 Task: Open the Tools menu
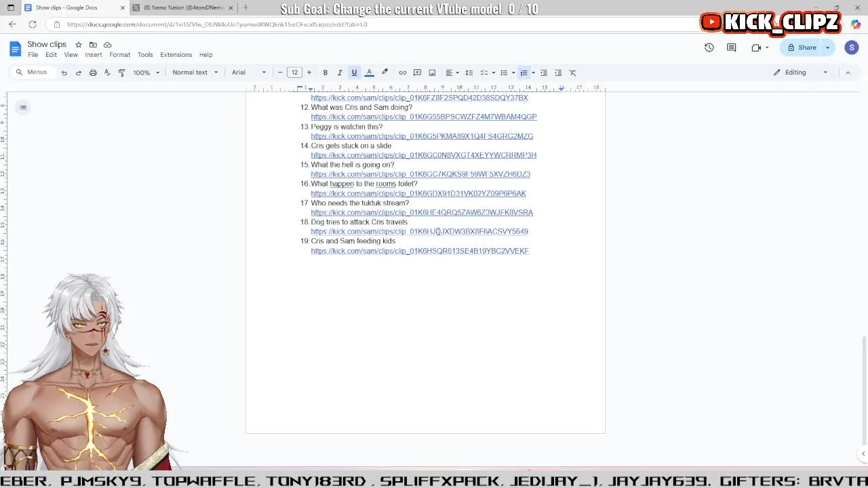(145, 55)
